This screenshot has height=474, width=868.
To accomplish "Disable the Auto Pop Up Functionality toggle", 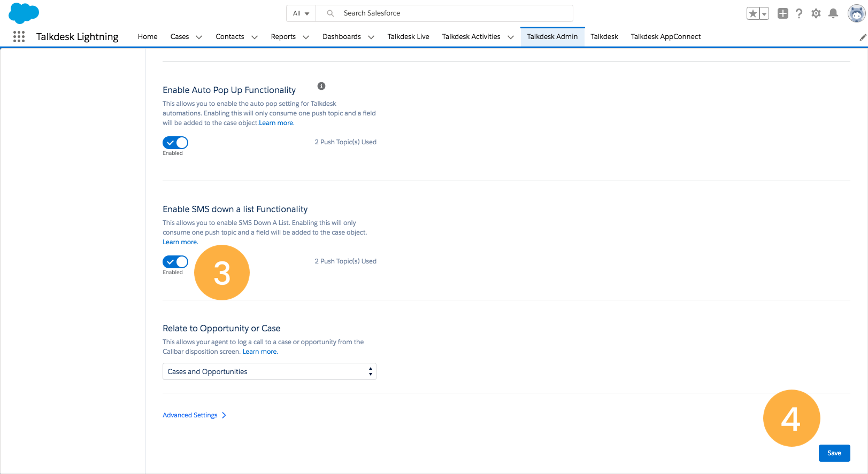I will pyautogui.click(x=175, y=143).
